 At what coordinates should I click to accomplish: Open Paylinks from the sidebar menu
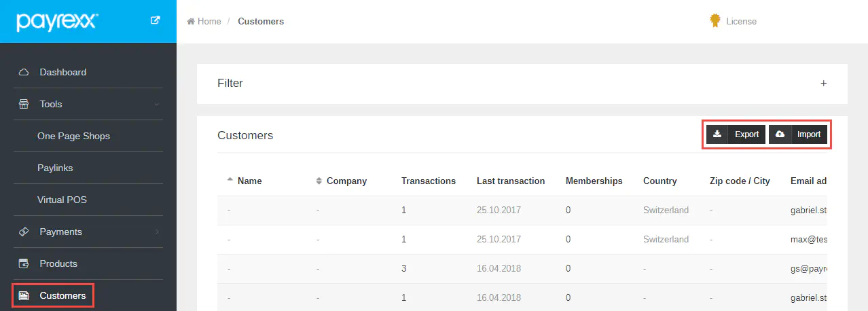pos(55,168)
